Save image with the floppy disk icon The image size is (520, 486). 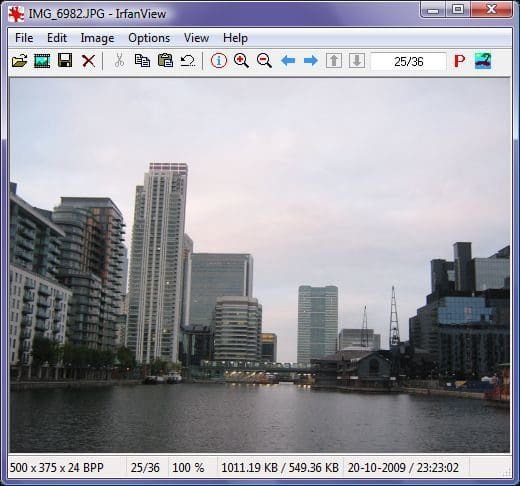[x=65, y=61]
